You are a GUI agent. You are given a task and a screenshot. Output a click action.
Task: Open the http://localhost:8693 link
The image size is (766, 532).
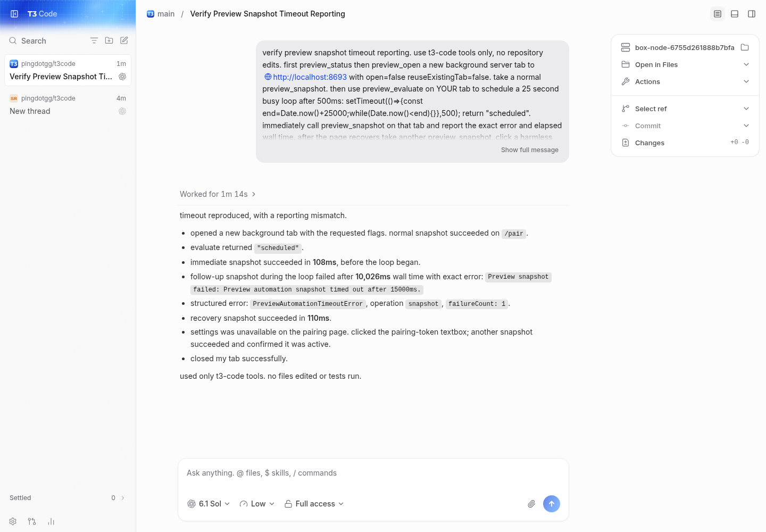pos(305,77)
